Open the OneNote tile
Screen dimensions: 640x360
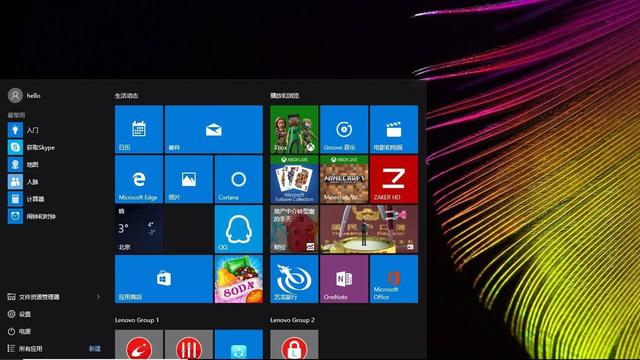click(x=344, y=279)
